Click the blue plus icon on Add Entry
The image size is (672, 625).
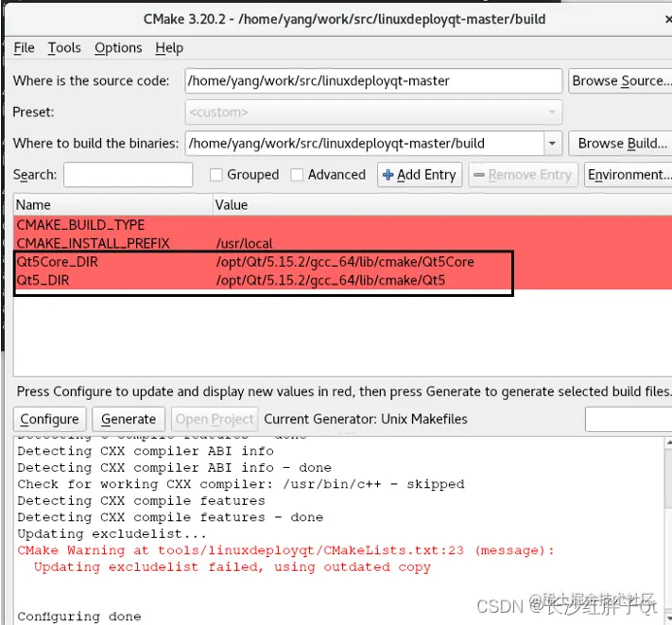[x=388, y=175]
